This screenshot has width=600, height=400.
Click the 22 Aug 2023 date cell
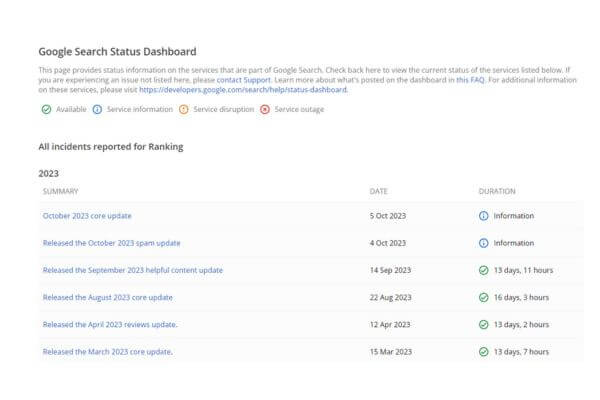pos(390,297)
